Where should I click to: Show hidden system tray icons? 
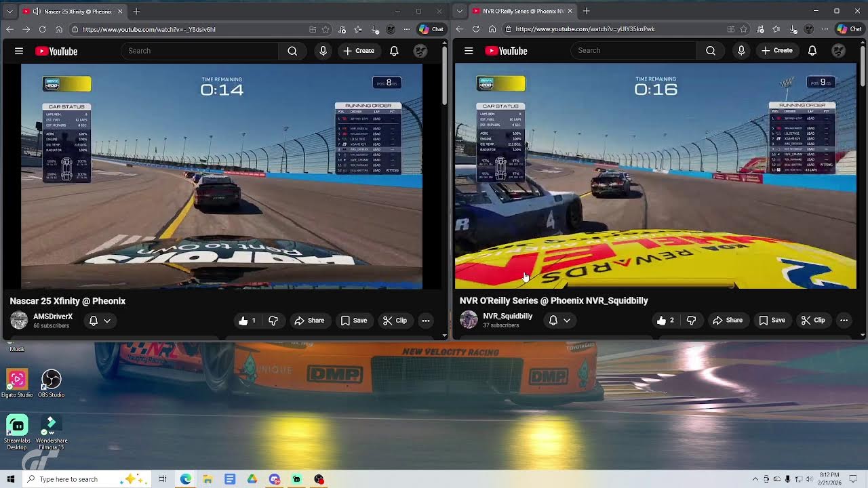755,479
